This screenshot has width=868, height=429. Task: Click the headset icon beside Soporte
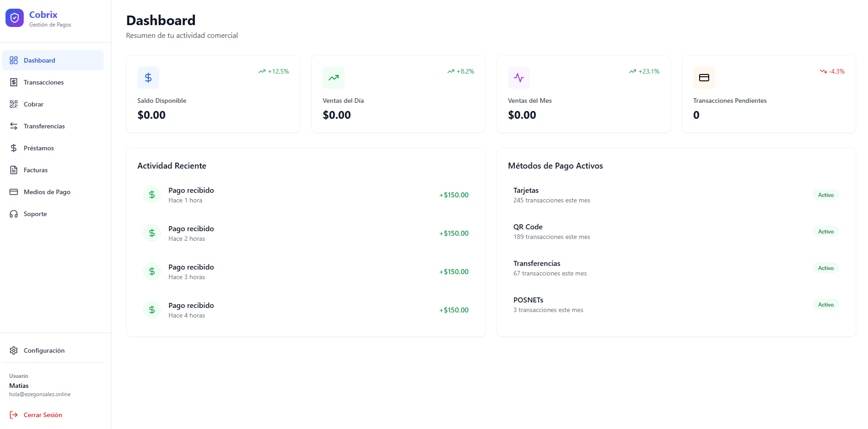tap(14, 214)
